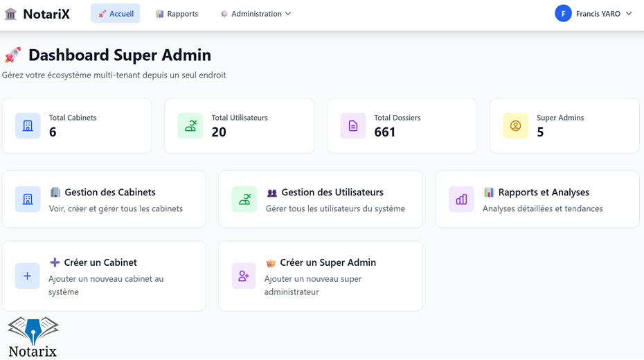The image size is (644, 360).
Task: Click the Total Dossiers document icon
Action: point(353,126)
